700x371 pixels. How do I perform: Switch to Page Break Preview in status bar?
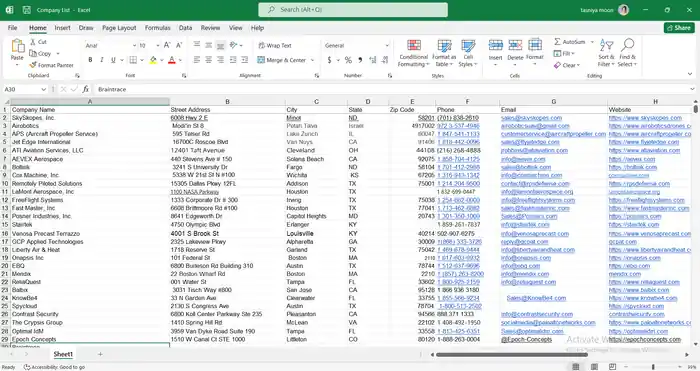(612, 367)
